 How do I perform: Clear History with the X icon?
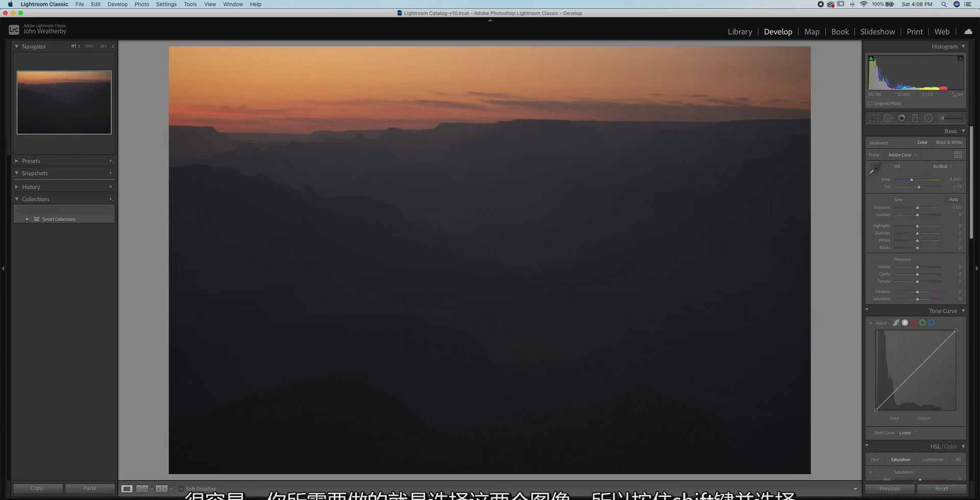(x=111, y=187)
